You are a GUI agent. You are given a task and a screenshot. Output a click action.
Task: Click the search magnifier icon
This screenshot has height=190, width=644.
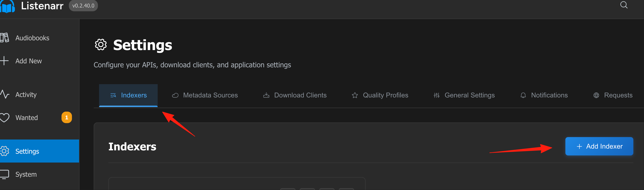624,5
